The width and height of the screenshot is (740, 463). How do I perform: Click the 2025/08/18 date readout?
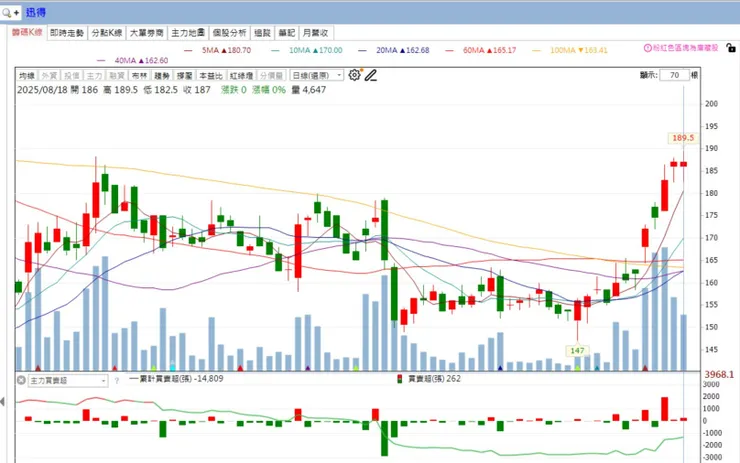(42, 90)
